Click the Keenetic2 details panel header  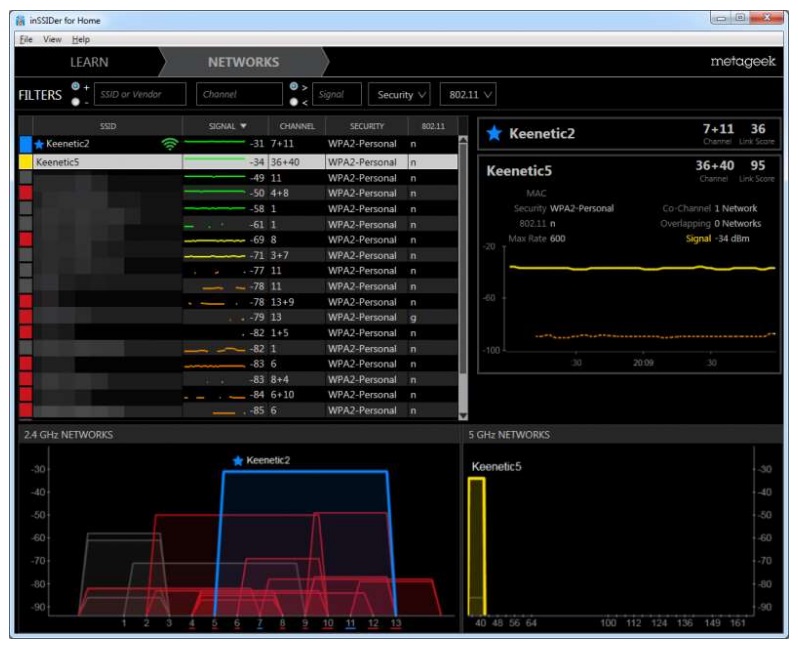tap(629, 134)
